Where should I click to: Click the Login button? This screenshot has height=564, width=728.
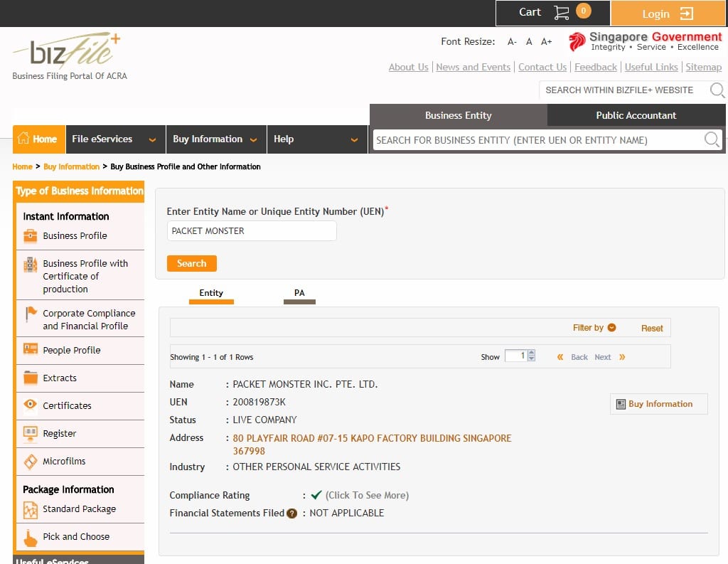click(x=668, y=14)
